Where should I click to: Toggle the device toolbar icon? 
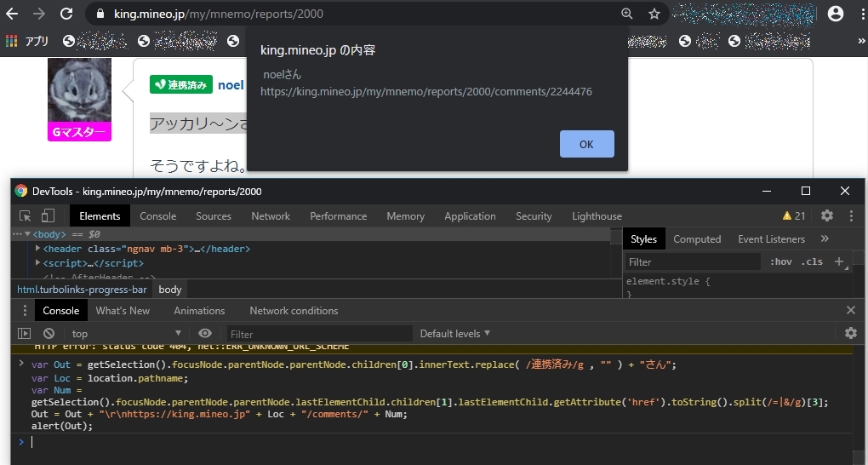[x=49, y=216]
